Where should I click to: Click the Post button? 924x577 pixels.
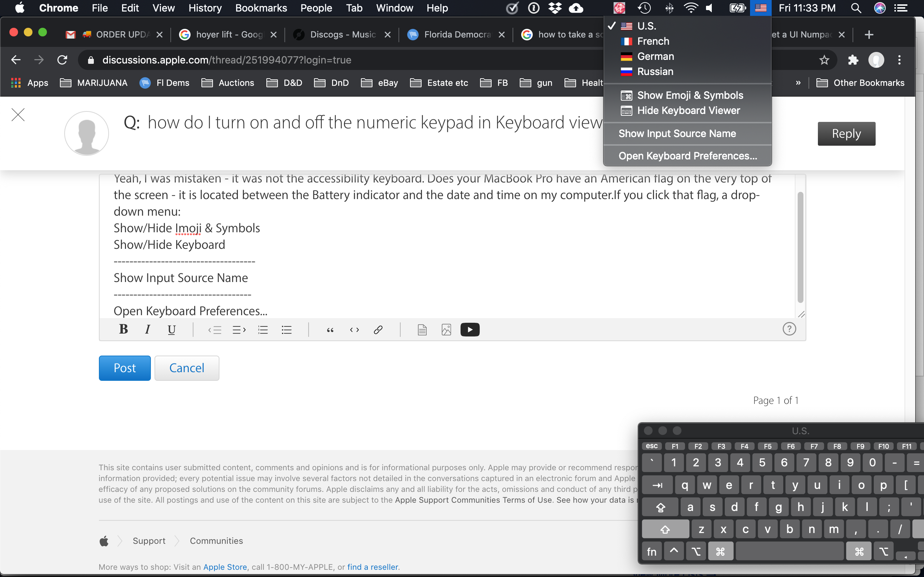pos(125,367)
